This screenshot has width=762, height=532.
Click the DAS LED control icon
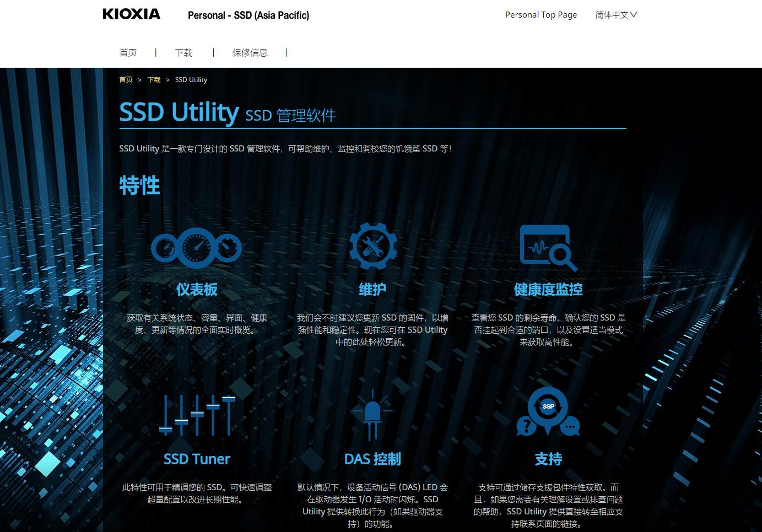pyautogui.click(x=372, y=415)
